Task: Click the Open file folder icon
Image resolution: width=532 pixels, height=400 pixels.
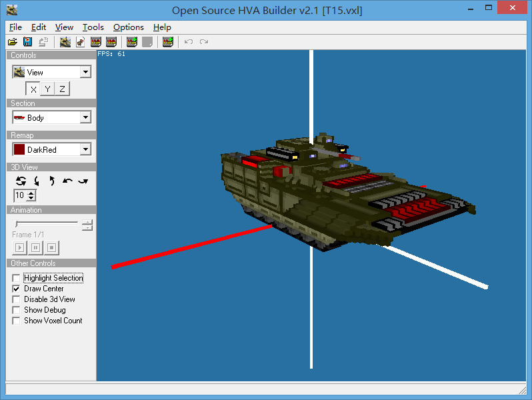Action: click(13, 42)
